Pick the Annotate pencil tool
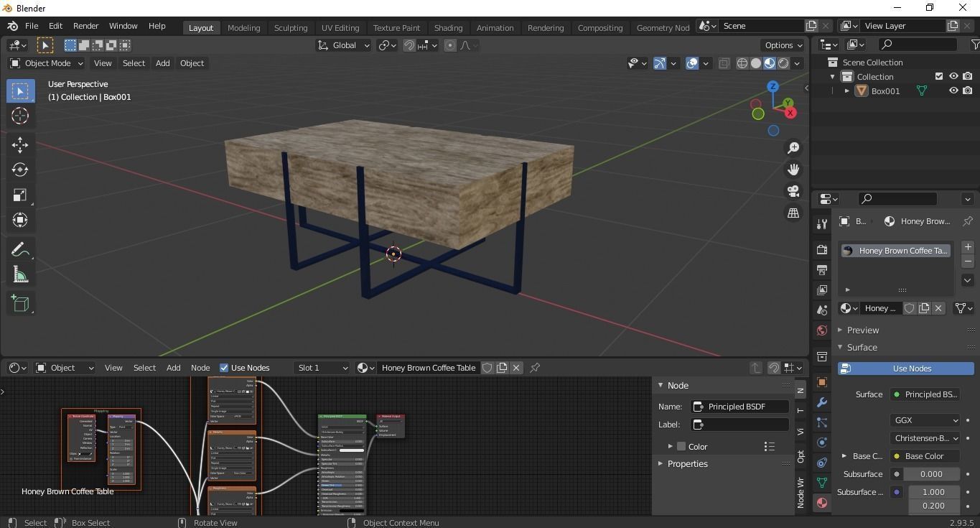This screenshot has width=980, height=528. pyautogui.click(x=20, y=249)
